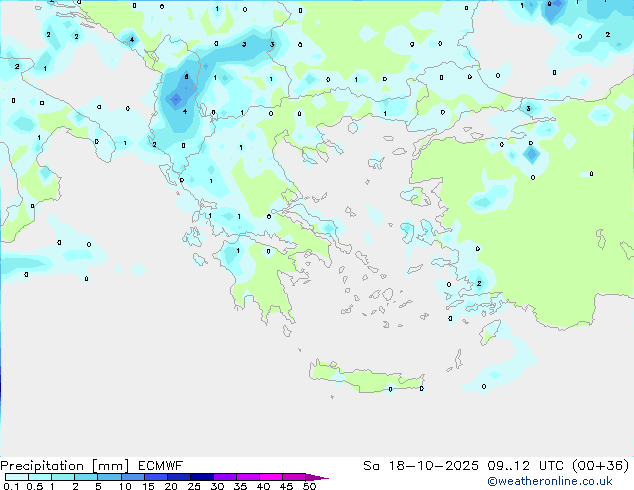Click the '(00+36)' forecast run text
Screen dimensions: 634x490
601,466
